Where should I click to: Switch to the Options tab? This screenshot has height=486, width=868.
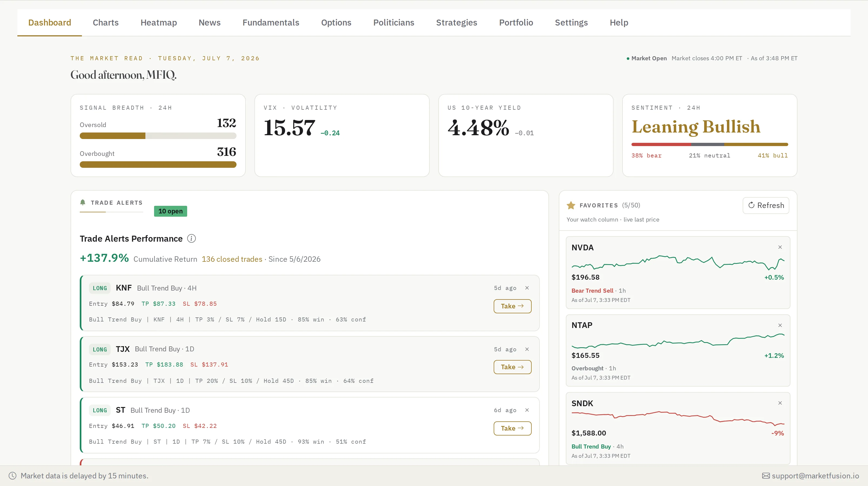coord(336,23)
